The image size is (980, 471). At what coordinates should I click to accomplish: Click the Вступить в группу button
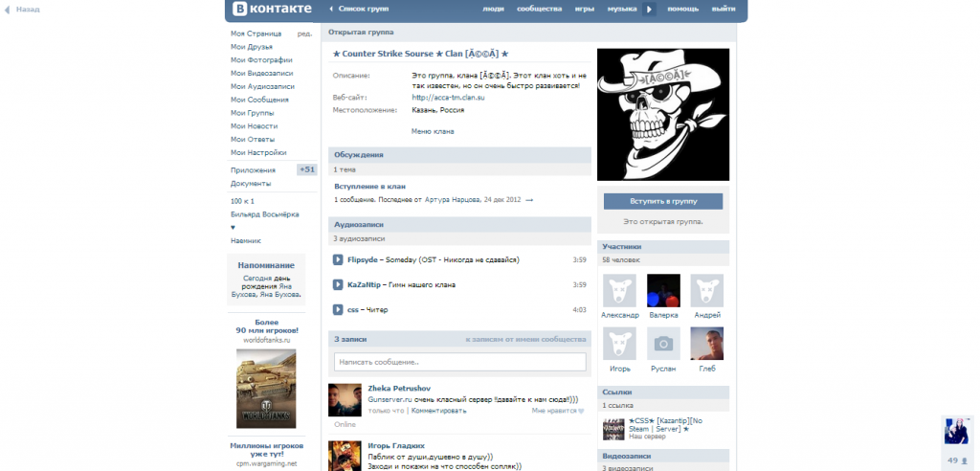click(x=662, y=201)
